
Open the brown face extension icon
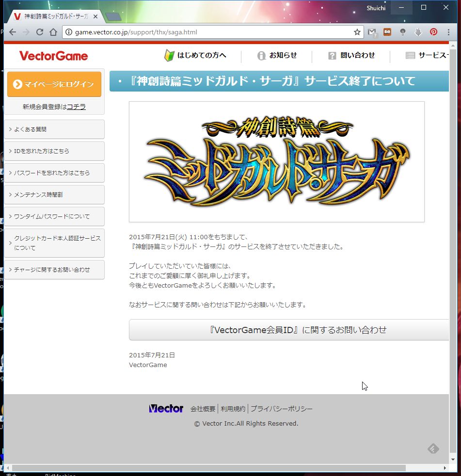point(387,32)
